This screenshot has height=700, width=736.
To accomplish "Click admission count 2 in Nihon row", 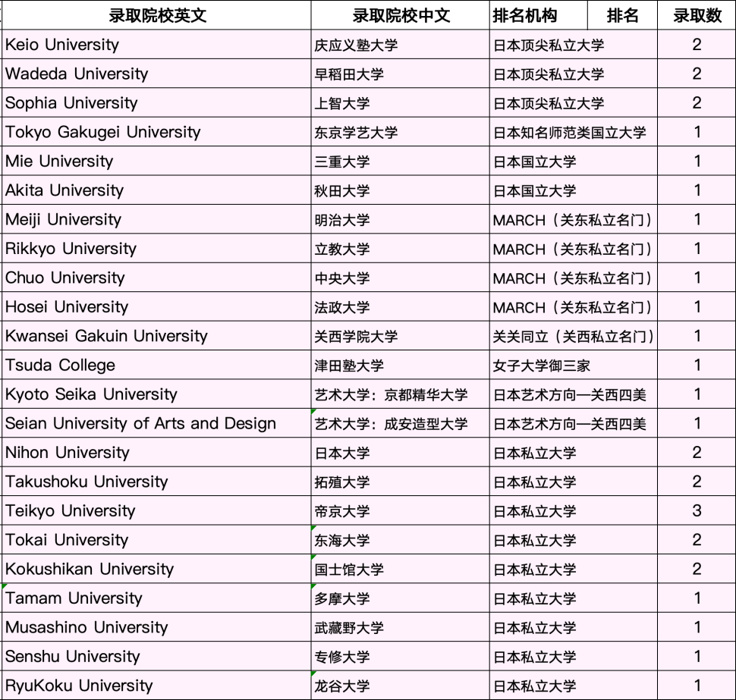I will (x=697, y=452).
